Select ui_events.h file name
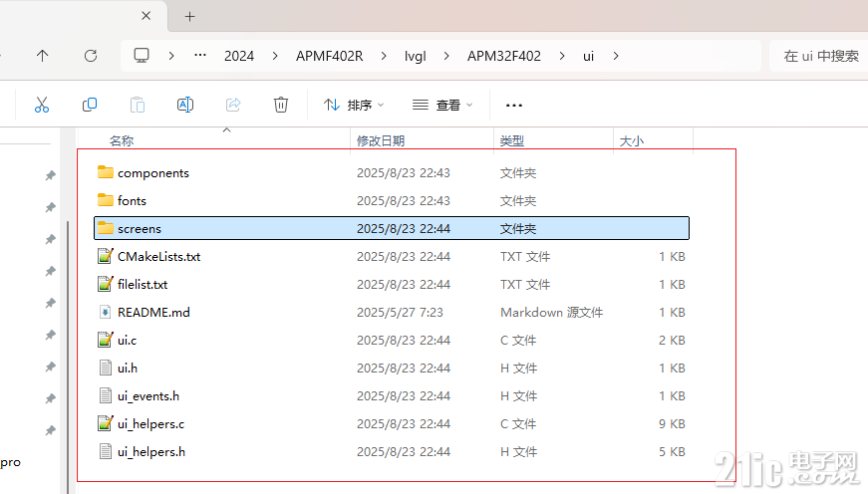The width and height of the screenshot is (868, 494). click(x=148, y=396)
